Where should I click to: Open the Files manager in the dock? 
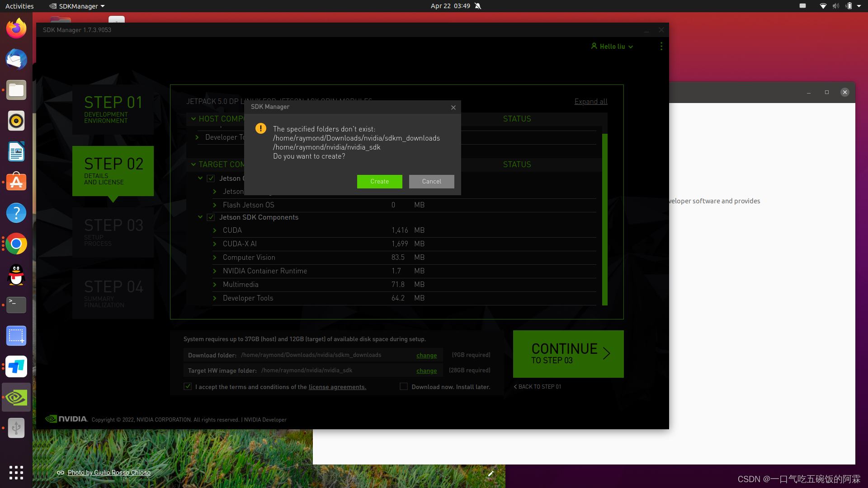(x=16, y=90)
